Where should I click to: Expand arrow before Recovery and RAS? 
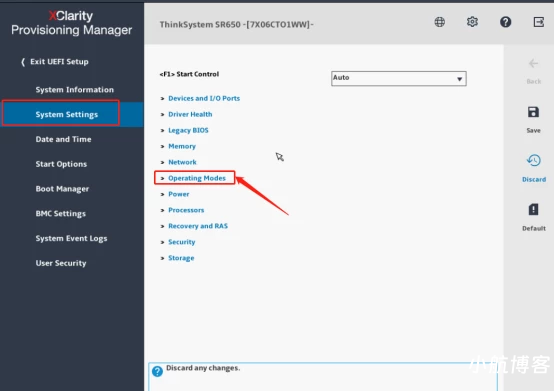(162, 226)
